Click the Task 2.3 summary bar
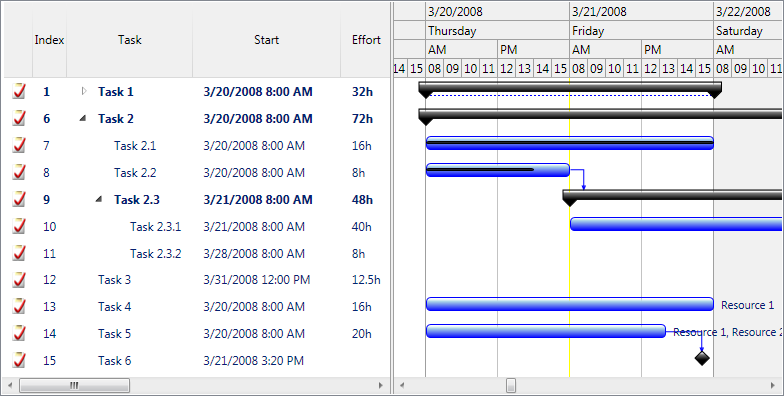 click(x=672, y=195)
